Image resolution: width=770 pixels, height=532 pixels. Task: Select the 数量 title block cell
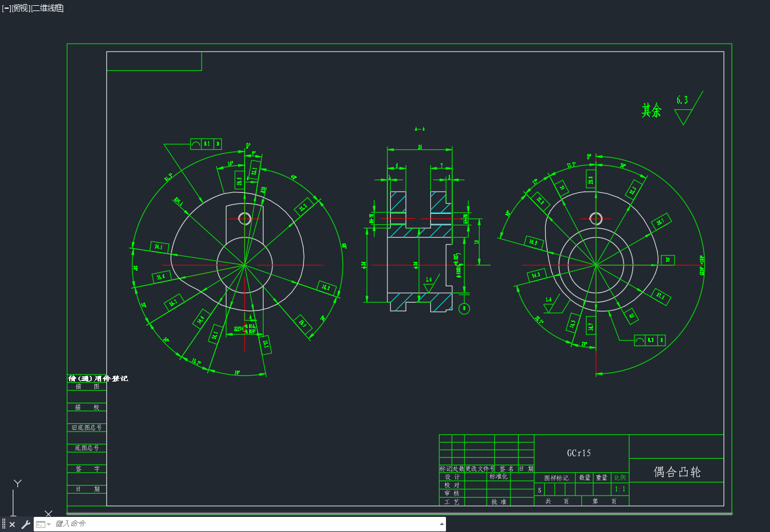coord(585,477)
